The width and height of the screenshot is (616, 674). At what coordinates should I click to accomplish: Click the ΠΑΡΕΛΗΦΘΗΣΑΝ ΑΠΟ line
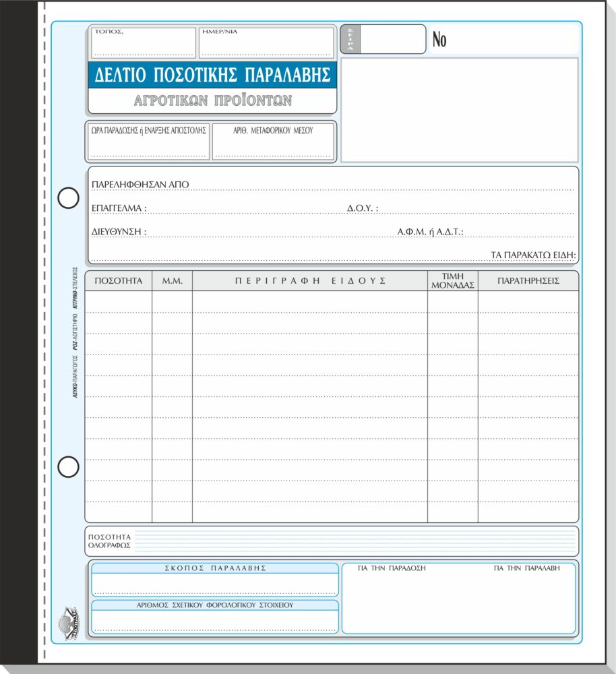pos(333,185)
